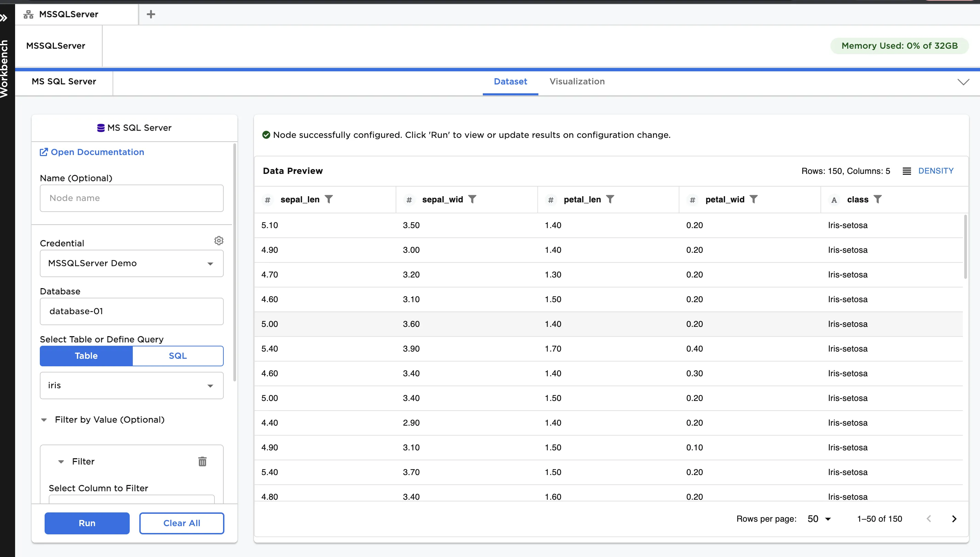Open filter options for sepal_len column
The image size is (980, 557).
tap(329, 199)
